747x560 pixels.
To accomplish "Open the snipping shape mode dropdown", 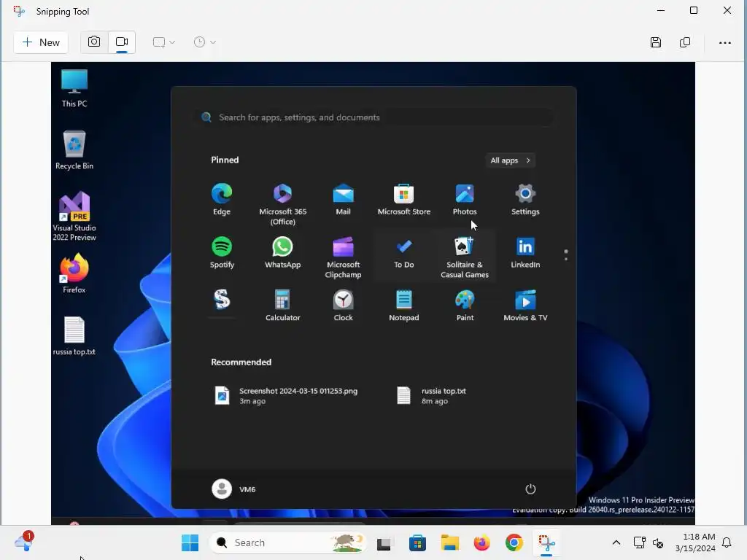I will 164,42.
